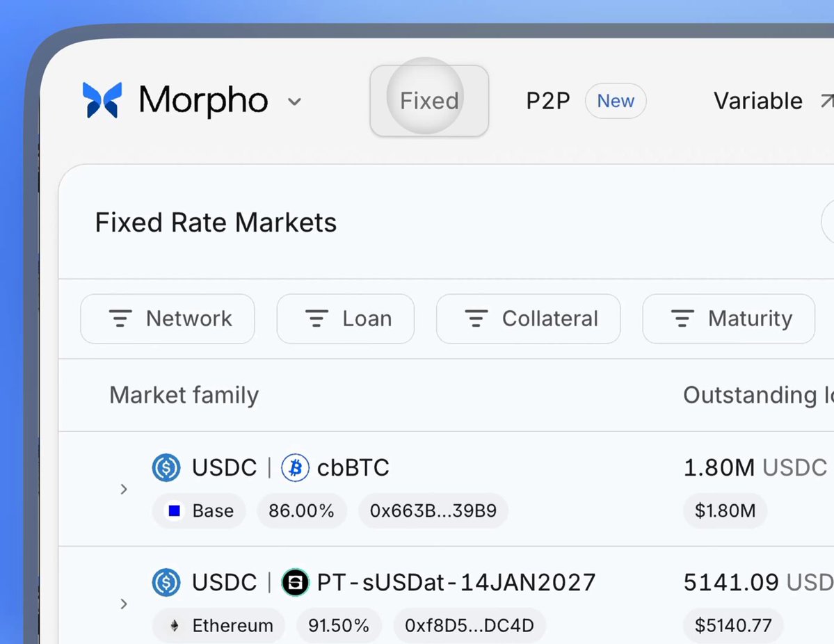Viewport: 834px width, 644px height.
Task: Click the Ethereum diamond icon
Action: pos(174,625)
